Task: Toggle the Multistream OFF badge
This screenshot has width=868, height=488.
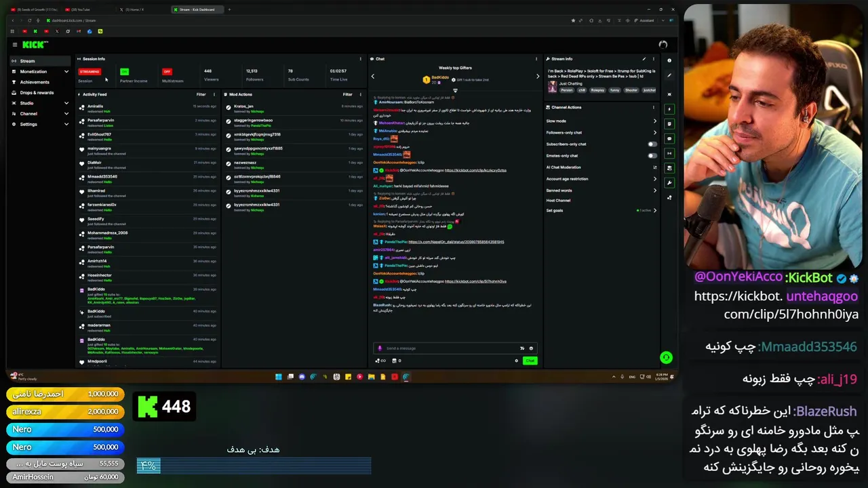Action: coord(167,71)
